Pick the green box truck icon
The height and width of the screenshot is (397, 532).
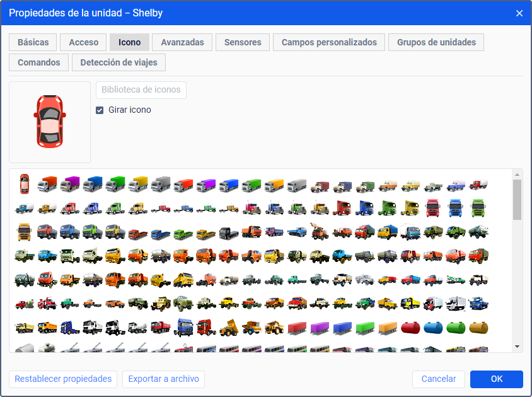[115, 184]
